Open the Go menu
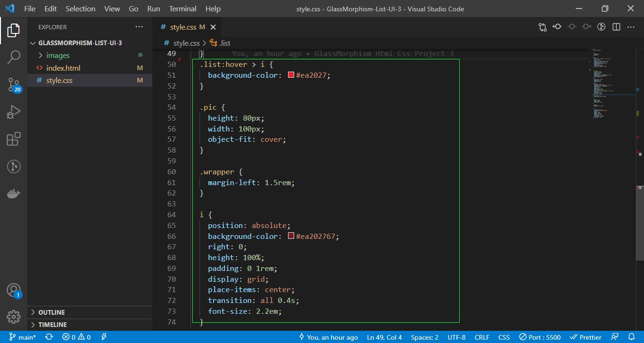 coord(133,8)
